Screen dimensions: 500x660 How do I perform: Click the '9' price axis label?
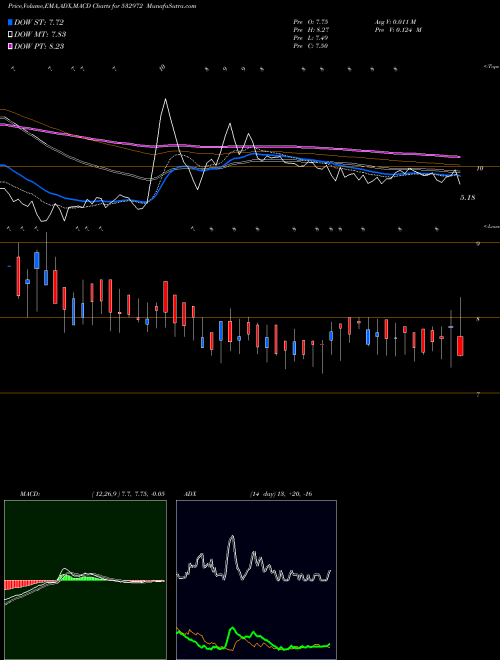pos(478,243)
